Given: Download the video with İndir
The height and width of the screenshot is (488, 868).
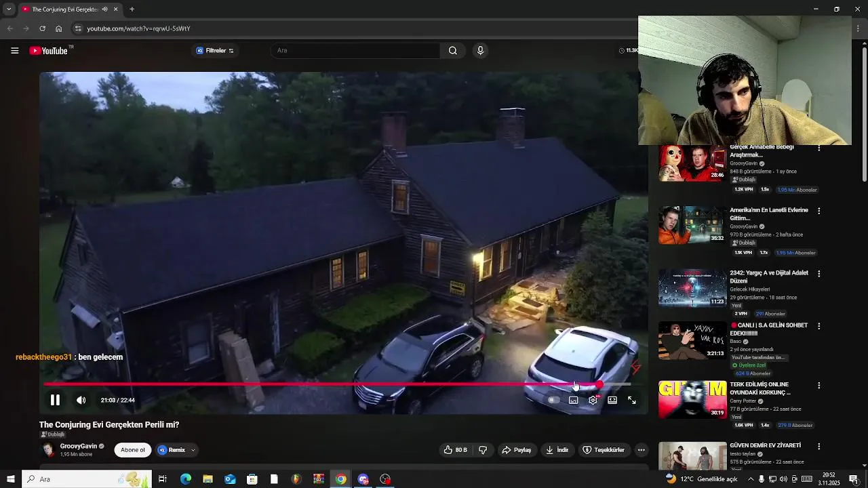Looking at the screenshot, I should 557,450.
